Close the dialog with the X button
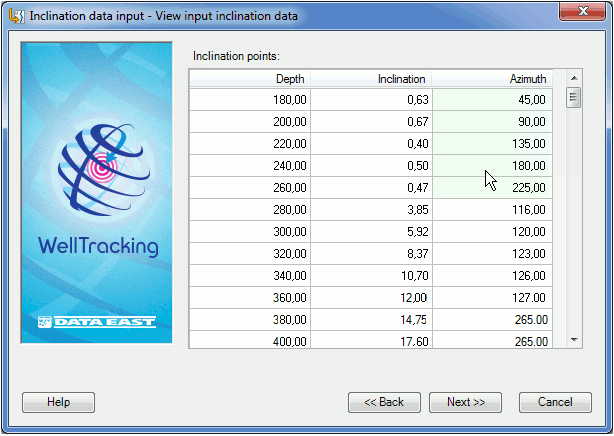The width and height of the screenshot is (614, 436). pos(583,11)
